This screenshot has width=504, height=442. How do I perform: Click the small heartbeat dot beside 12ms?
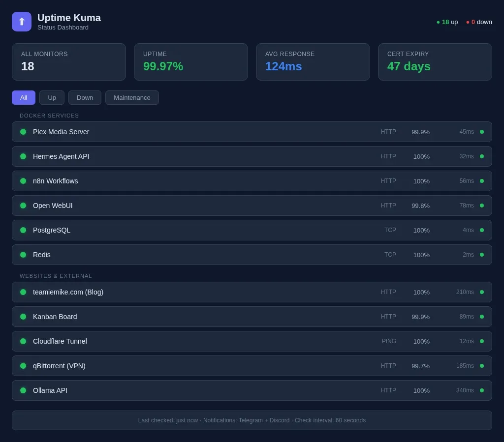(x=482, y=341)
